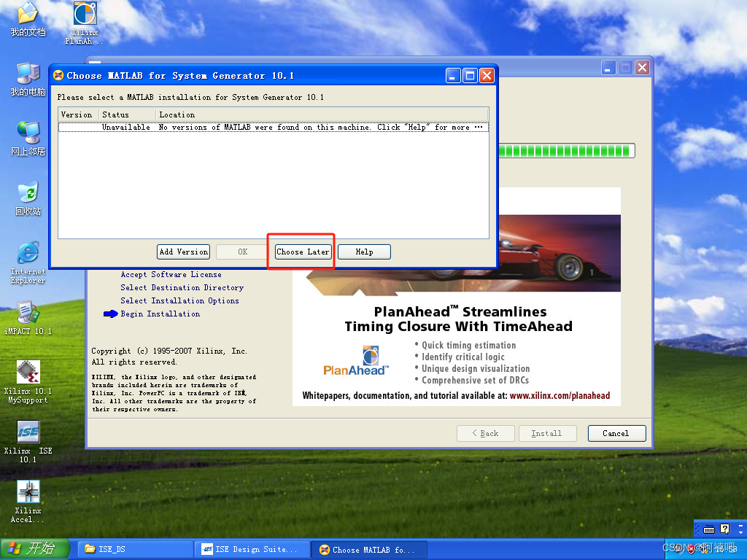Click the race car banner image

[x=560, y=253]
